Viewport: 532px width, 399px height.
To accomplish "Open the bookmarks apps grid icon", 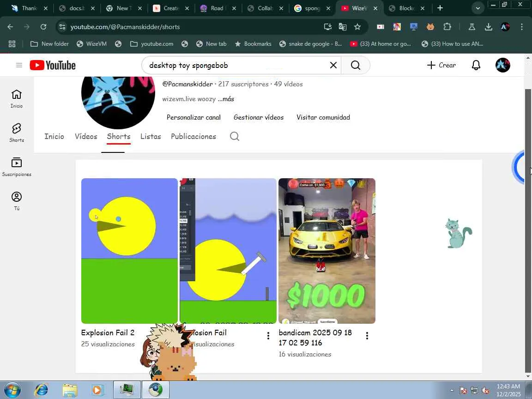I will (12, 44).
